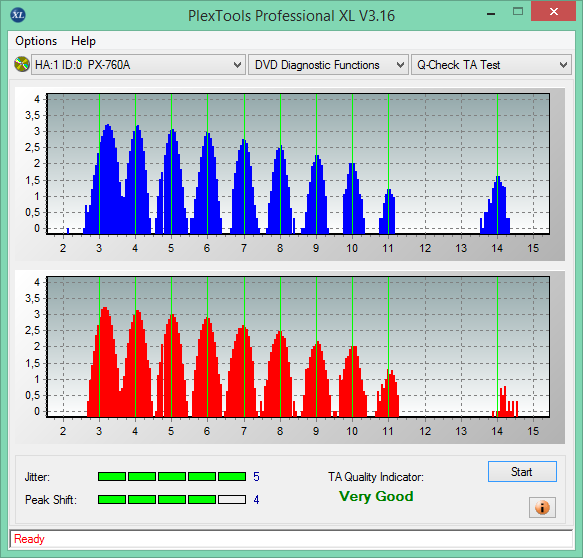Expand the Q-Check TA Test dropdown

[491, 65]
